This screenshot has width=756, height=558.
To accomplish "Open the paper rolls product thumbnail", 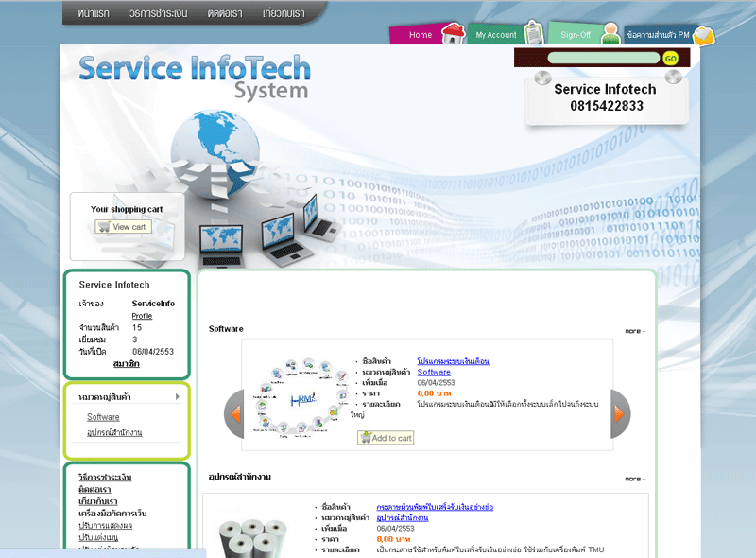I will coord(252,537).
